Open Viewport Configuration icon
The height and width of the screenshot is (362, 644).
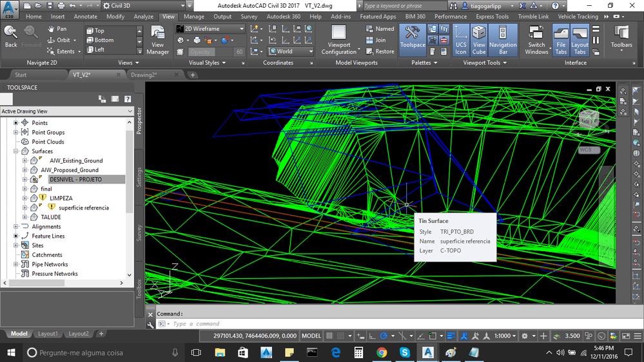(339, 40)
